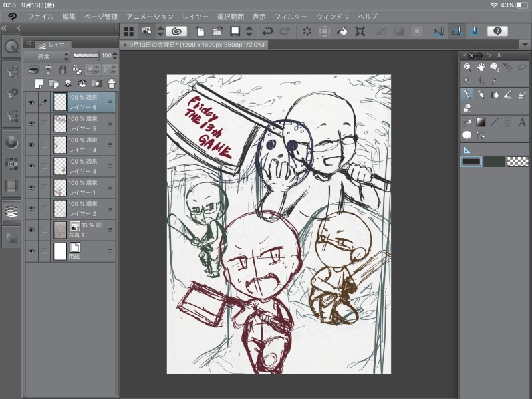Screen dimensions: 532x399
Task: Open Clip Studio spiral icon
Action: (176, 31)
